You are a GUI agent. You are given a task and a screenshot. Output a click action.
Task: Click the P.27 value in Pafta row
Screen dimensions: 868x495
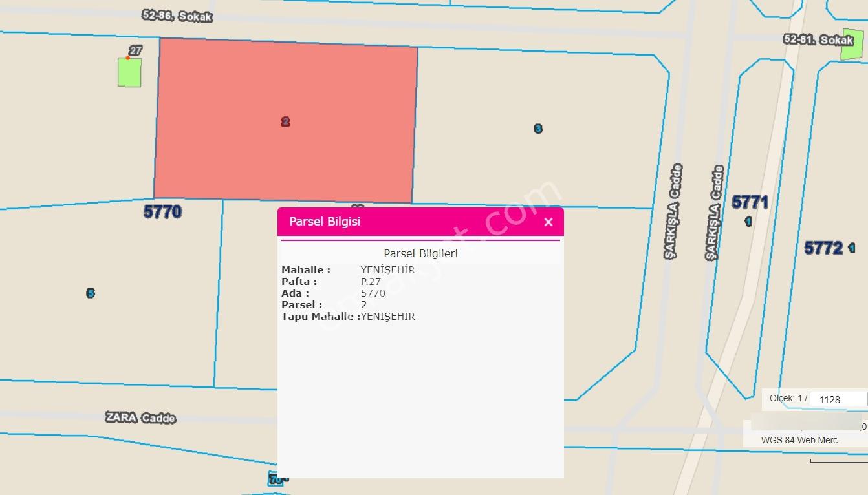tap(371, 282)
